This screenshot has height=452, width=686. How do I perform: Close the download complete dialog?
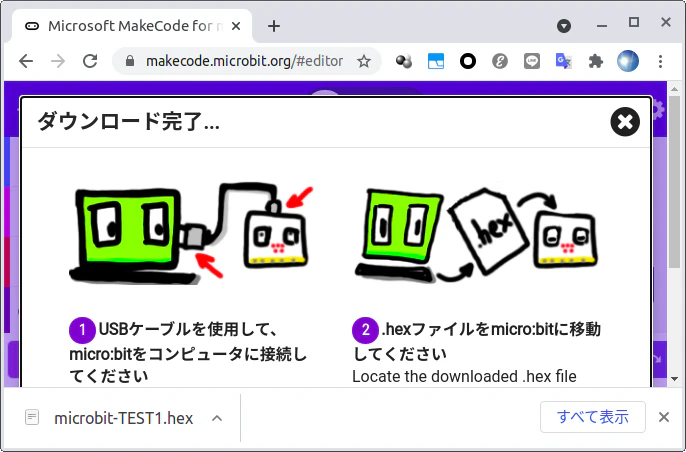click(x=625, y=122)
